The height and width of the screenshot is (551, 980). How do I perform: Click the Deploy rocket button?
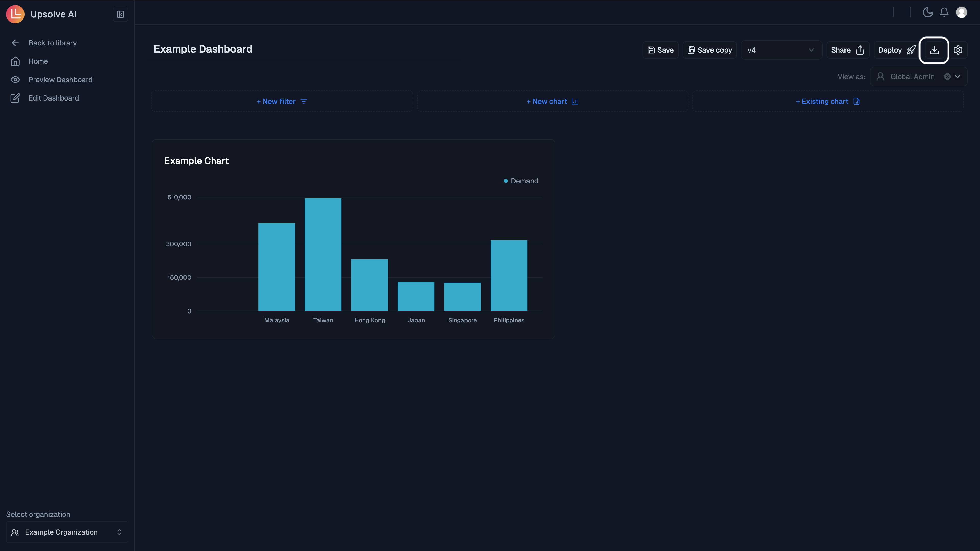click(896, 50)
